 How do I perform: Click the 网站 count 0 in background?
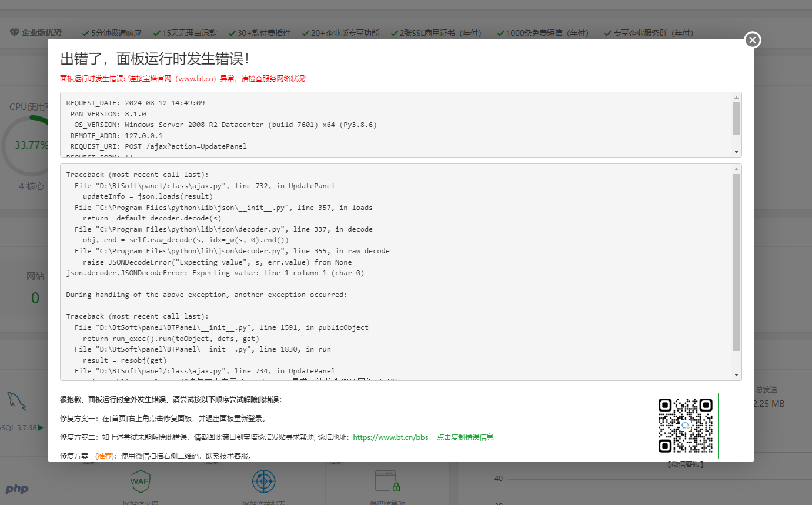pos(35,298)
